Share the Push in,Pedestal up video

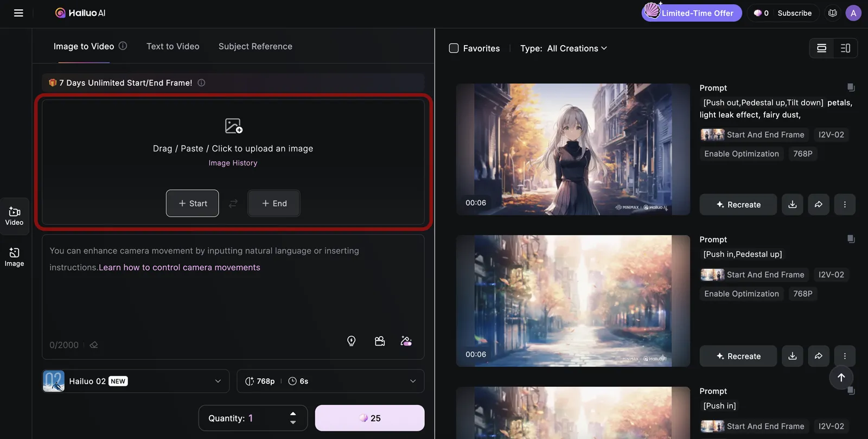(819, 356)
